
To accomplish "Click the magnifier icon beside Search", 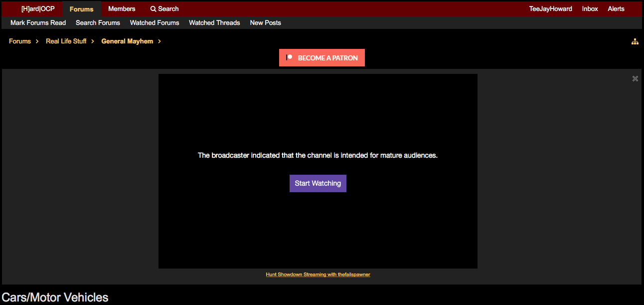I will (154, 9).
